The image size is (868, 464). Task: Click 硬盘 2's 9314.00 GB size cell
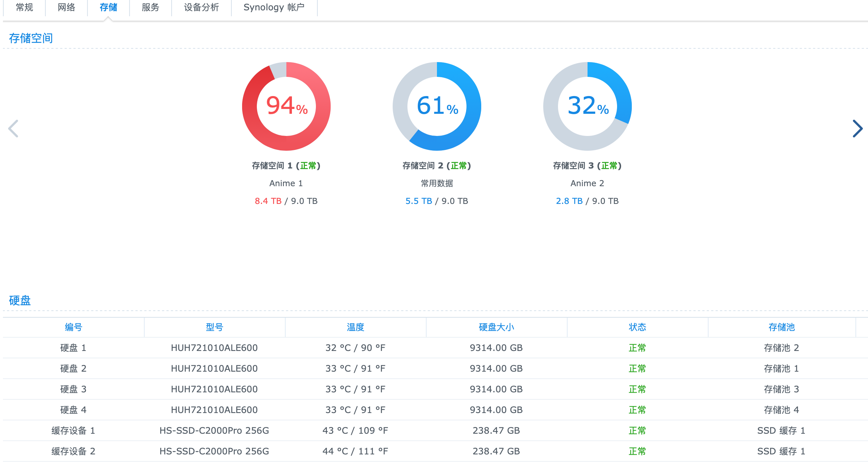pos(496,368)
